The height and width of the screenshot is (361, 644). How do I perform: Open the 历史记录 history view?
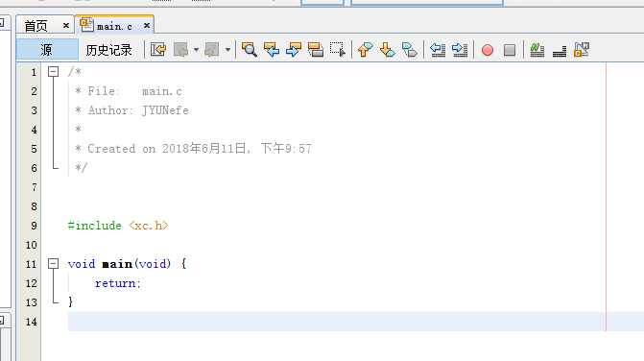point(108,50)
